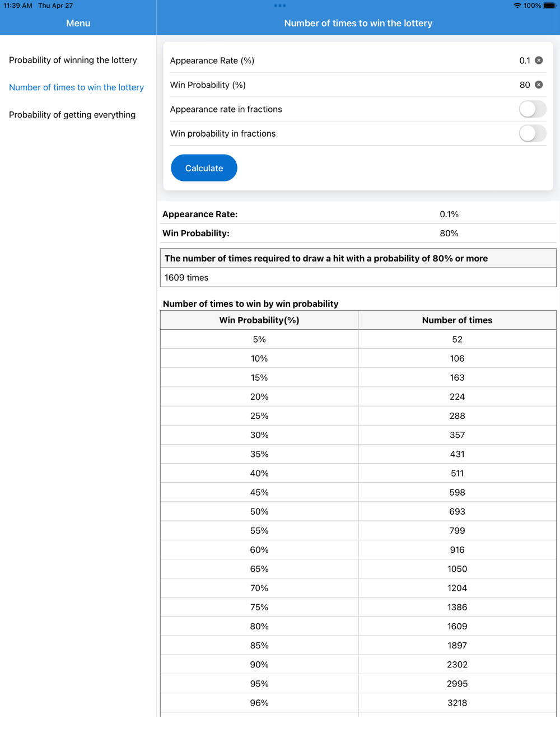Enable Appearance rate in fractions toggle
This screenshot has width=560, height=747.
[532, 109]
